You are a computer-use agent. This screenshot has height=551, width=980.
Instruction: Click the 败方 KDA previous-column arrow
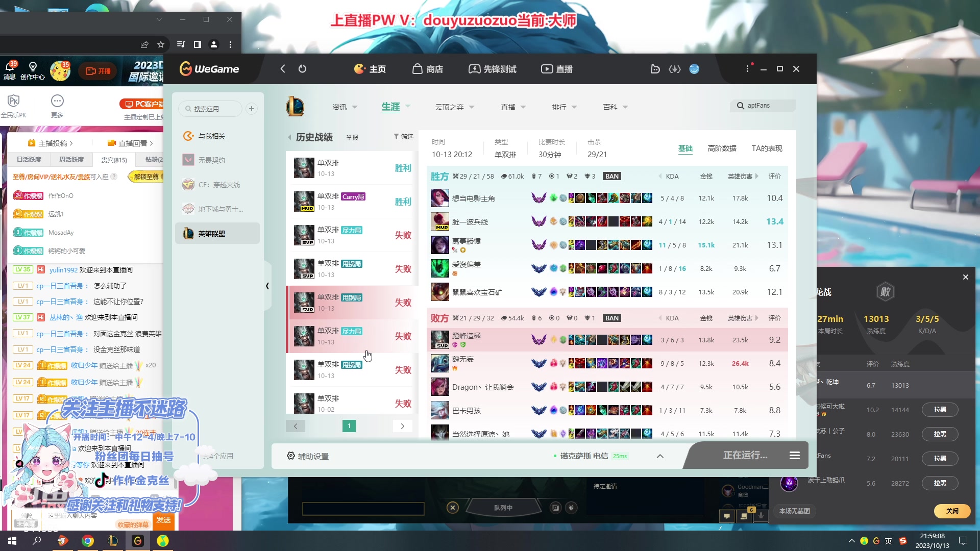point(660,318)
